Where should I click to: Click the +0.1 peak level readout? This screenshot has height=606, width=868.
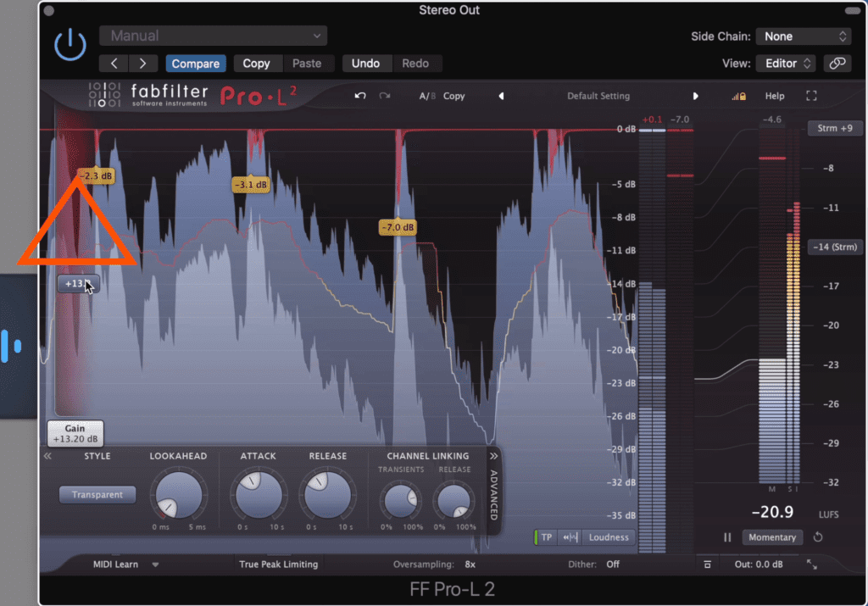click(652, 120)
